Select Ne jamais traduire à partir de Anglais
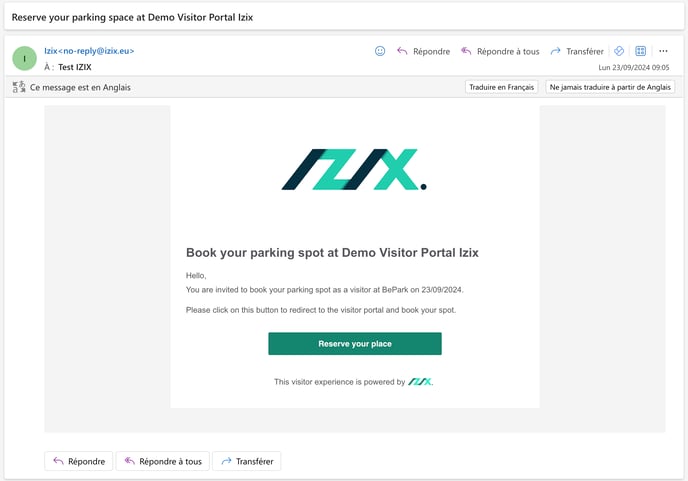This screenshot has height=481, width=688. point(610,87)
